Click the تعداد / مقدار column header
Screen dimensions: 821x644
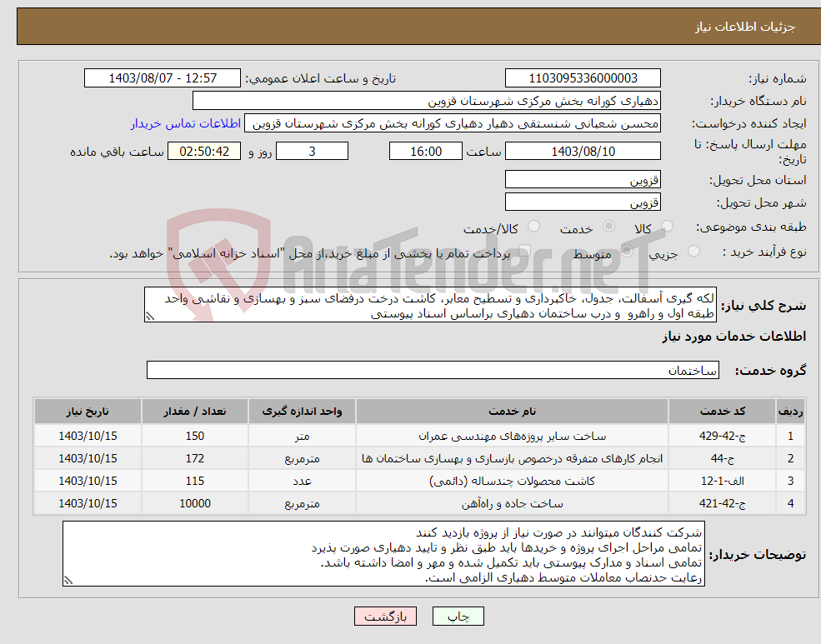pyautogui.click(x=195, y=412)
